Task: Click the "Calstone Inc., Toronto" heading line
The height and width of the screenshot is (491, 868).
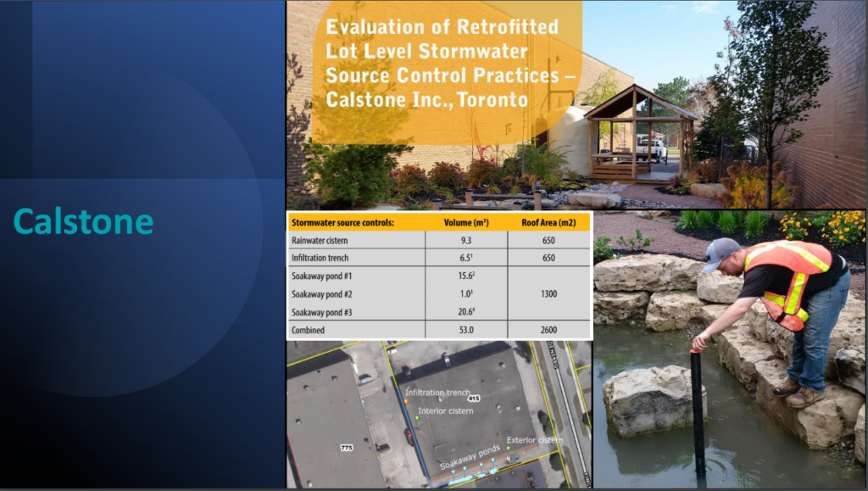Action: 427,99
